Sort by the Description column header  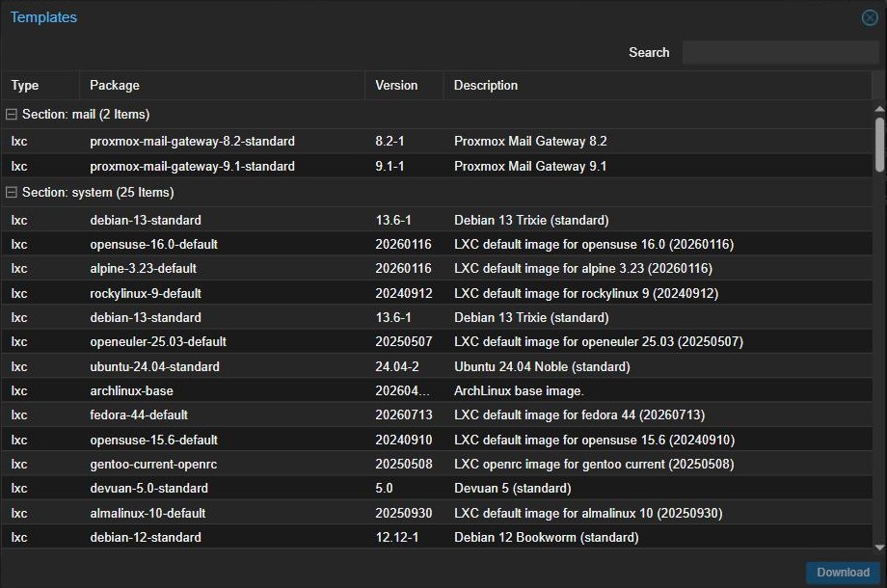[x=658, y=86]
